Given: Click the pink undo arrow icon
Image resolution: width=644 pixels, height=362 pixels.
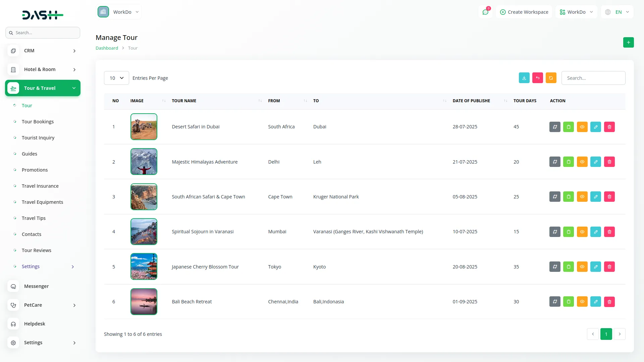Looking at the screenshot, I should pyautogui.click(x=538, y=78).
